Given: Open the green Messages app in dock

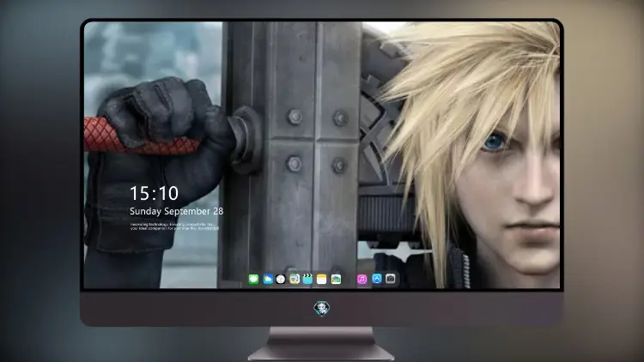Looking at the screenshot, I should 253,280.
